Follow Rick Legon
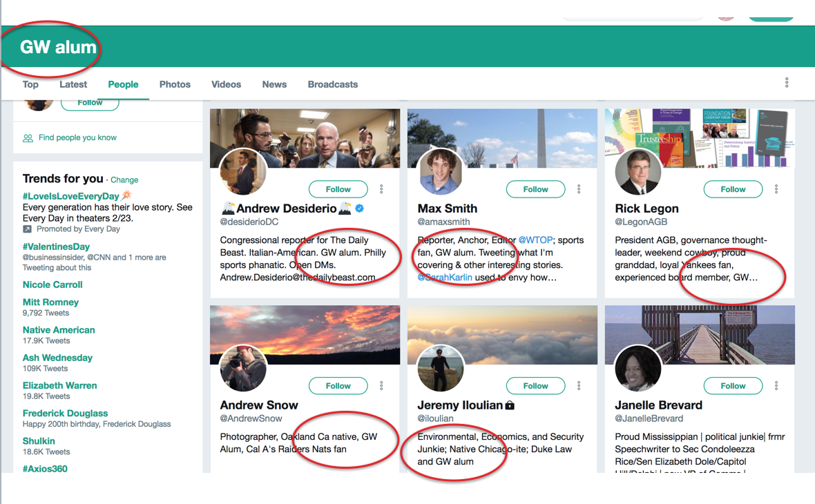This screenshot has height=504, width=815. coord(733,189)
